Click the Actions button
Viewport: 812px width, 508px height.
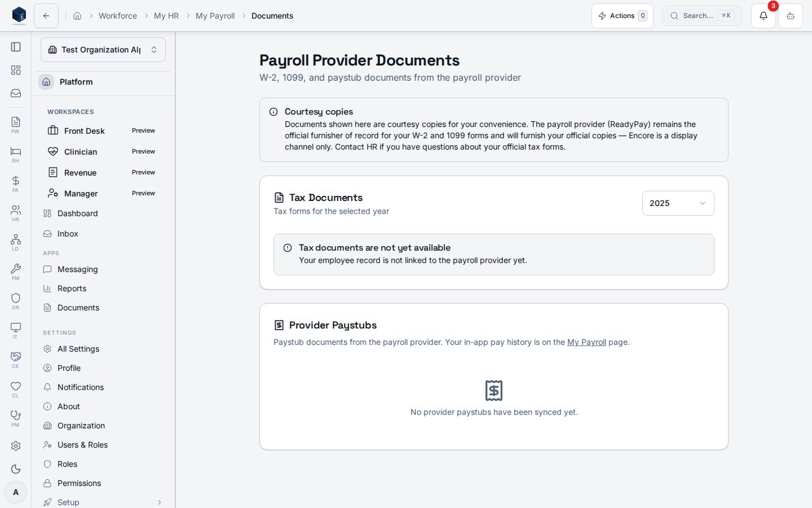coord(623,16)
